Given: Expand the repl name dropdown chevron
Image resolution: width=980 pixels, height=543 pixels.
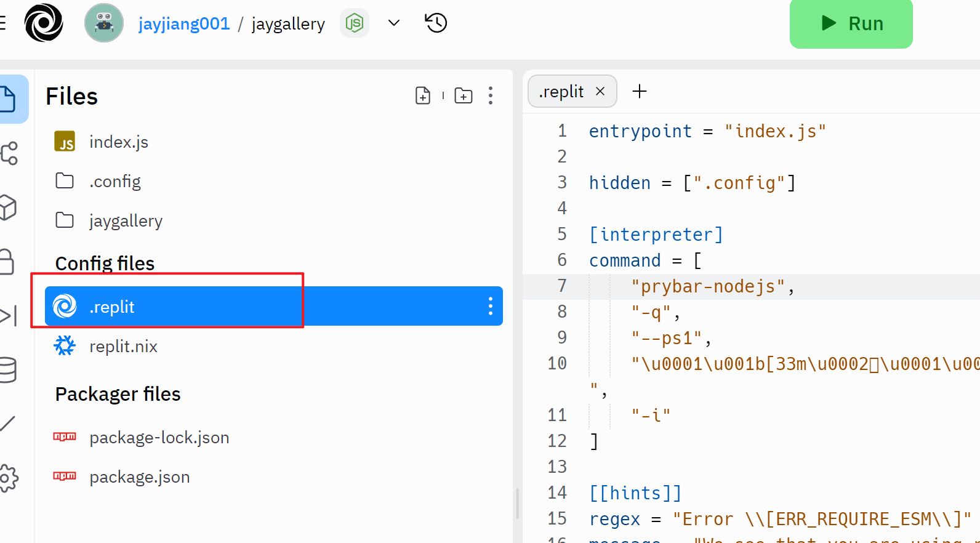Looking at the screenshot, I should tap(394, 23).
